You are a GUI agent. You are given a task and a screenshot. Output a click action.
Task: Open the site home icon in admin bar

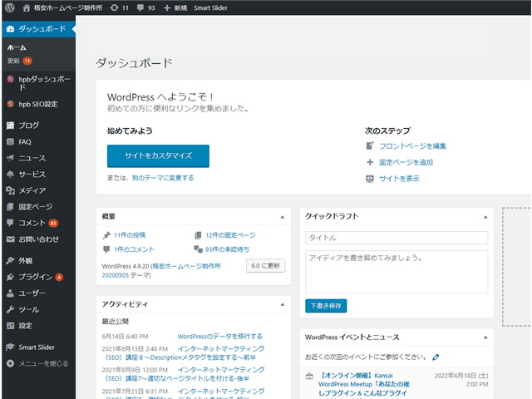click(26, 7)
